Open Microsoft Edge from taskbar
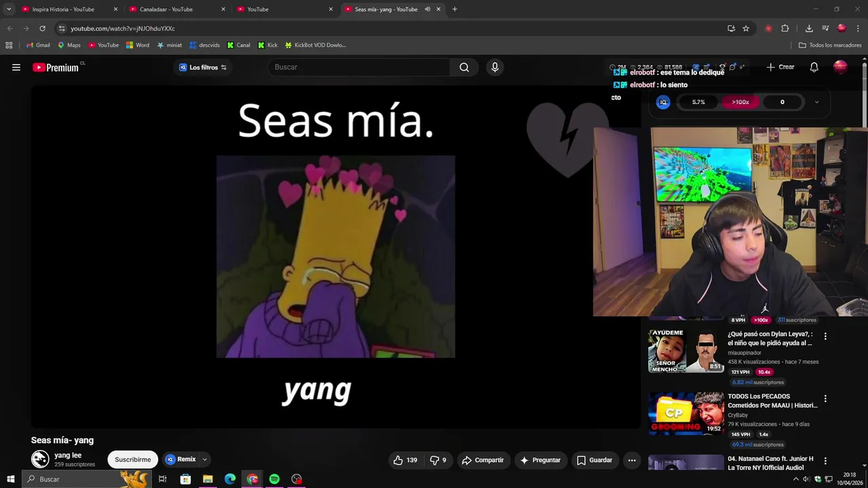Image resolution: width=868 pixels, height=488 pixels. [230, 479]
